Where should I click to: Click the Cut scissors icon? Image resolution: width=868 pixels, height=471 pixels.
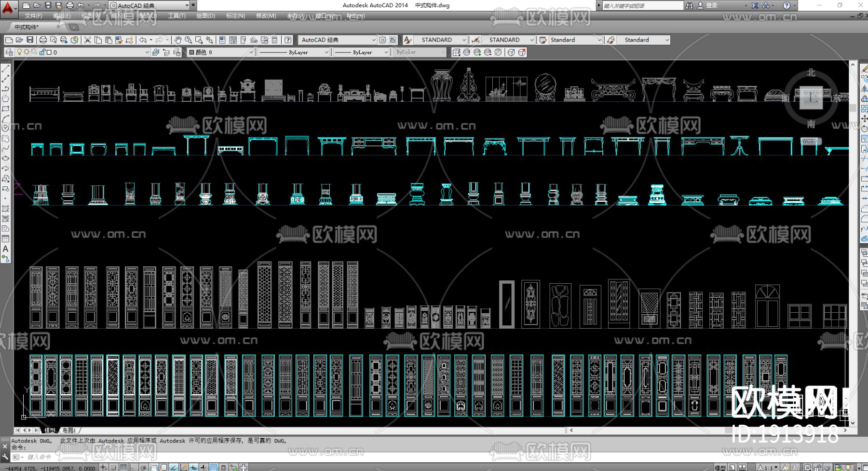pos(87,40)
